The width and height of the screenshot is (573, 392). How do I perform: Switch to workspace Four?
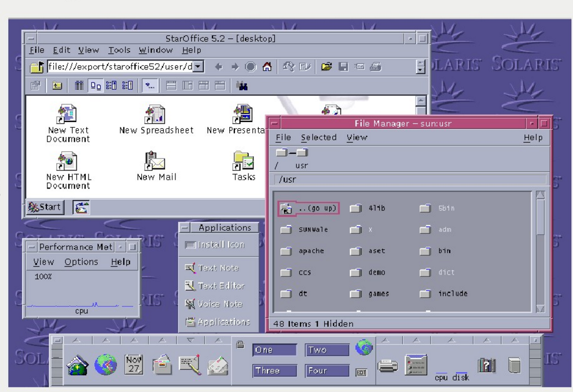(327, 371)
